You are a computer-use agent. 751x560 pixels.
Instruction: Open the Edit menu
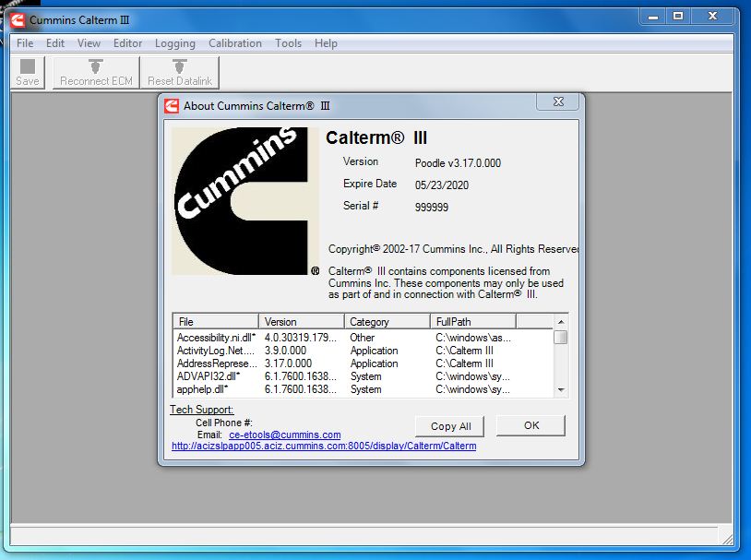55,43
